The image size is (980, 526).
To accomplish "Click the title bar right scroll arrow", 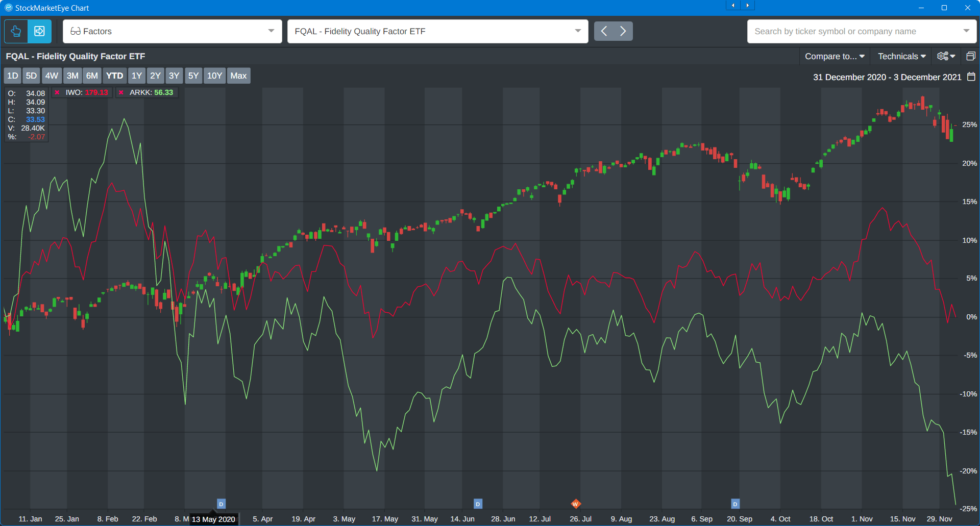I will click(748, 5).
